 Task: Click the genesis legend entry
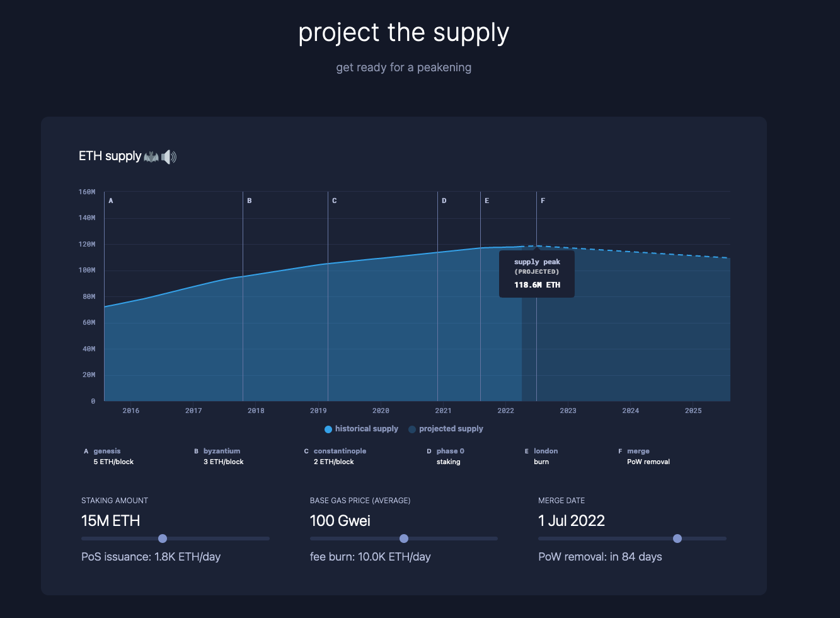(107, 452)
